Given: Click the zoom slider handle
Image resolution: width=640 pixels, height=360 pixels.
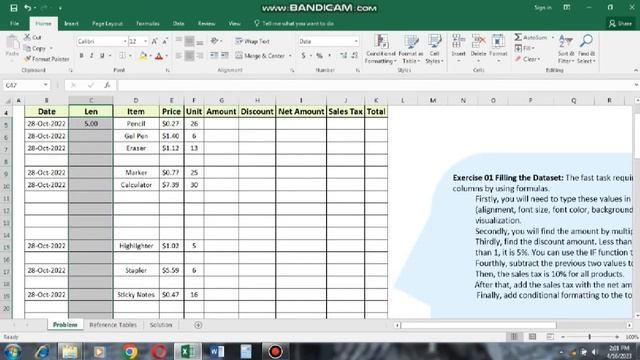Looking at the screenshot, I should [589, 337].
